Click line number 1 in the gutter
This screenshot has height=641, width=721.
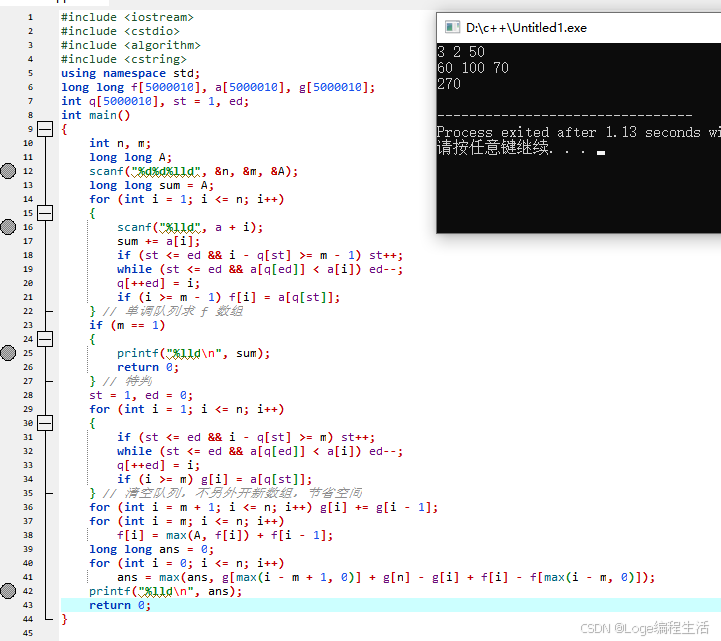tap(30, 17)
